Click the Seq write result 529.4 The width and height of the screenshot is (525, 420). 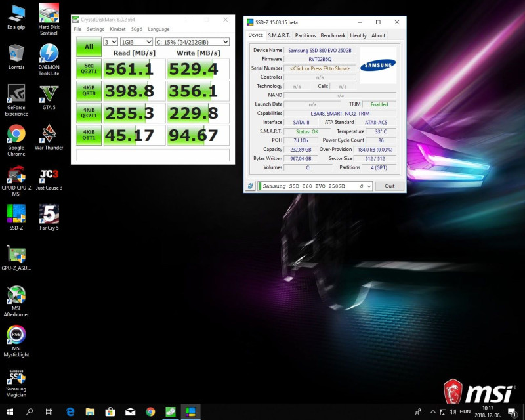198,69
